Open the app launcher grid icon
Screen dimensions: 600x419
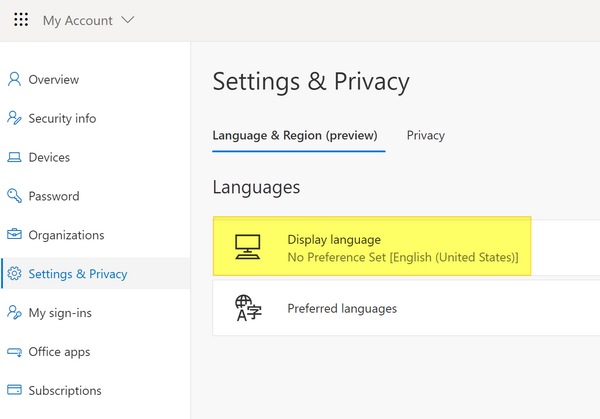[x=21, y=20]
